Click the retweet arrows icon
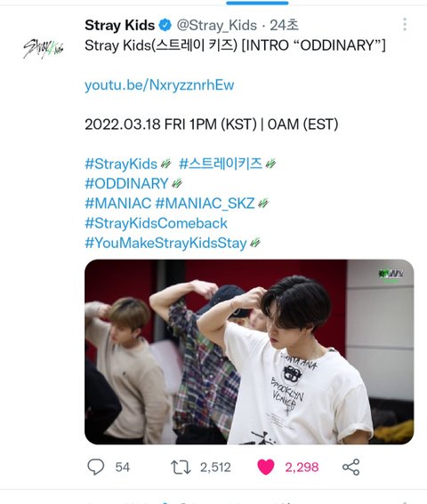The image size is (427, 504). click(181, 467)
